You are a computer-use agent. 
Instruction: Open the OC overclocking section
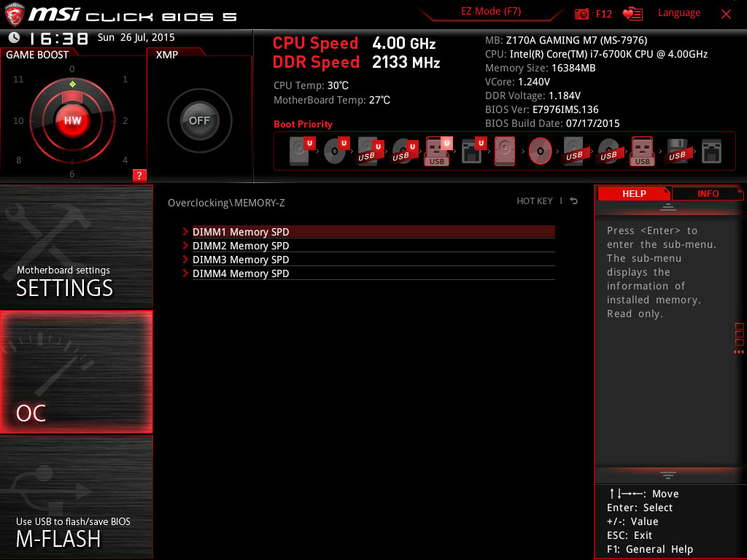click(76, 372)
